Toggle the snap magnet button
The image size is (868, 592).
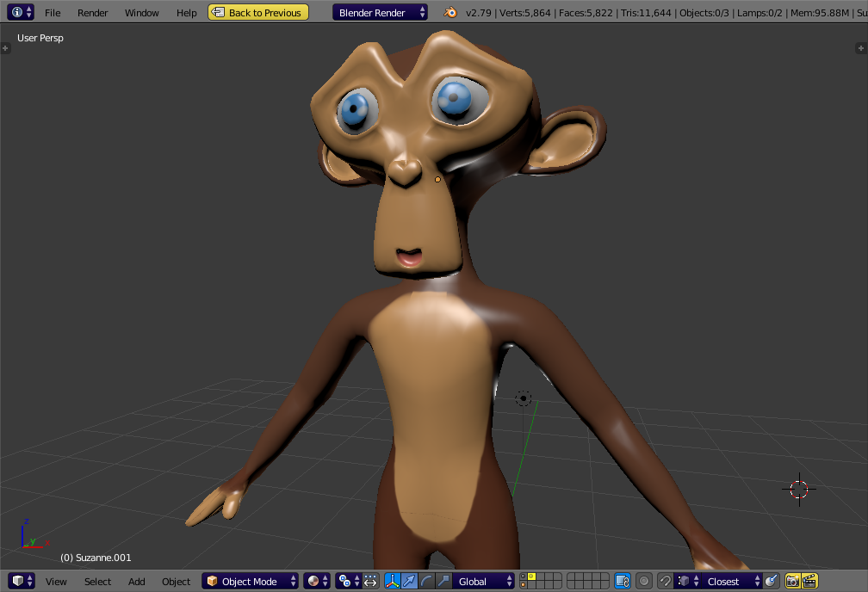point(666,581)
